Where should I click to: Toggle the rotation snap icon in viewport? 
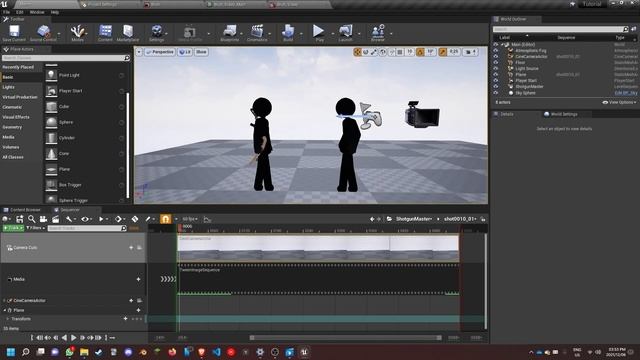tap(420, 52)
